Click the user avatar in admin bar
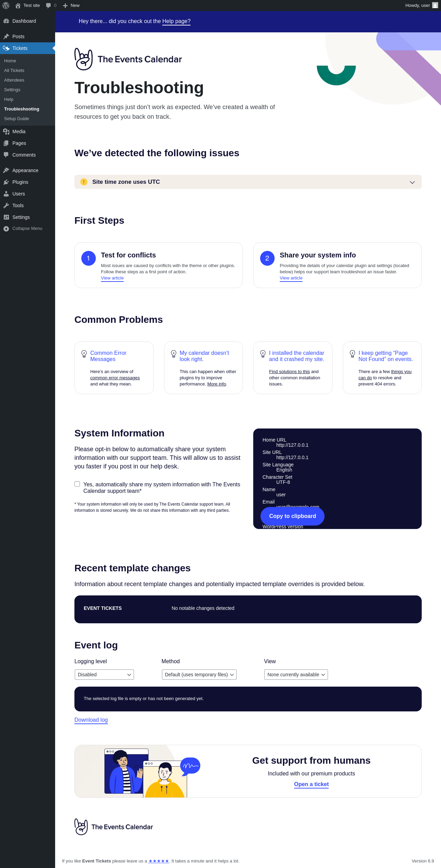Image resolution: width=441 pixels, height=868 pixels. [x=435, y=6]
